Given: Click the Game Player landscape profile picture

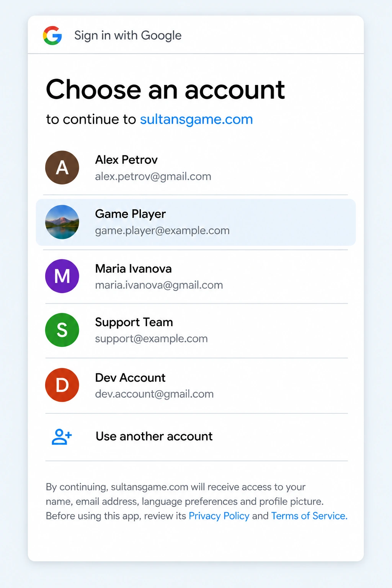Looking at the screenshot, I should [x=62, y=222].
